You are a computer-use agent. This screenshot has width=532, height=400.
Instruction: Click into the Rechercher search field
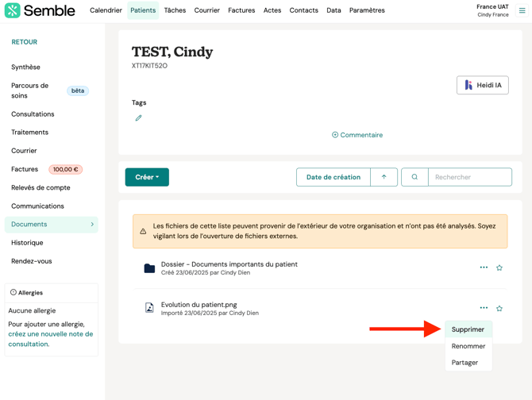click(469, 177)
